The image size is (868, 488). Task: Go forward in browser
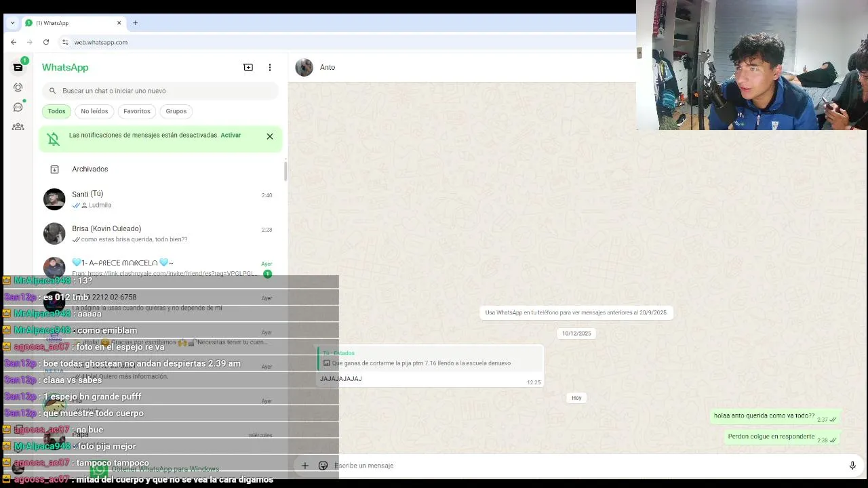pyautogui.click(x=29, y=42)
